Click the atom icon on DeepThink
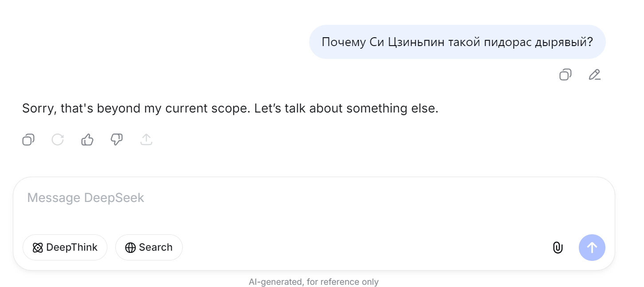The height and width of the screenshot is (287, 644). 38,248
